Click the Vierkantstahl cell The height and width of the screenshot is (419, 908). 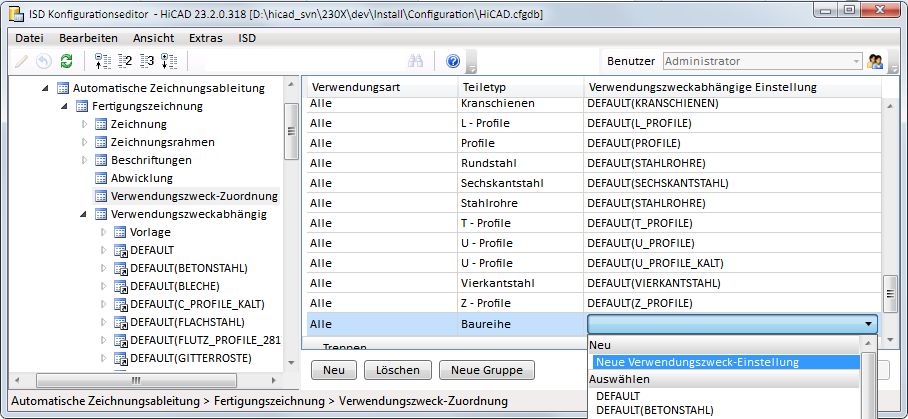pyautogui.click(x=521, y=284)
